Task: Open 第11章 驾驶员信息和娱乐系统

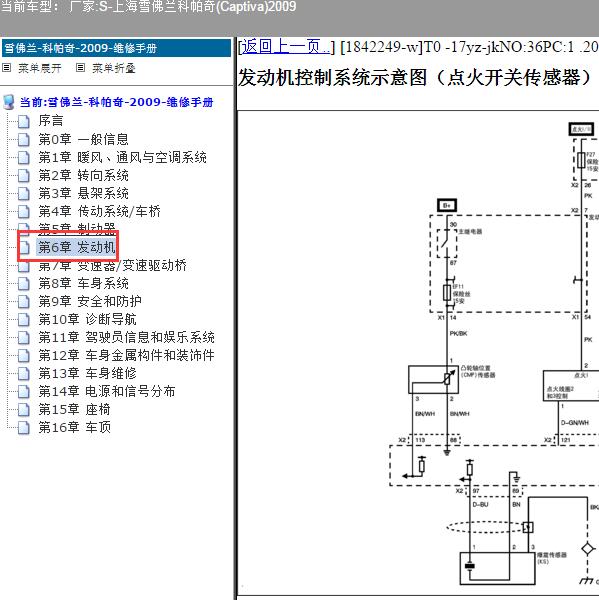Action: coord(126,337)
